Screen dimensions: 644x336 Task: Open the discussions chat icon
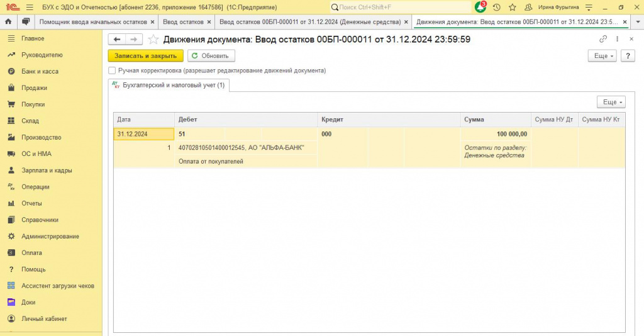click(26, 22)
